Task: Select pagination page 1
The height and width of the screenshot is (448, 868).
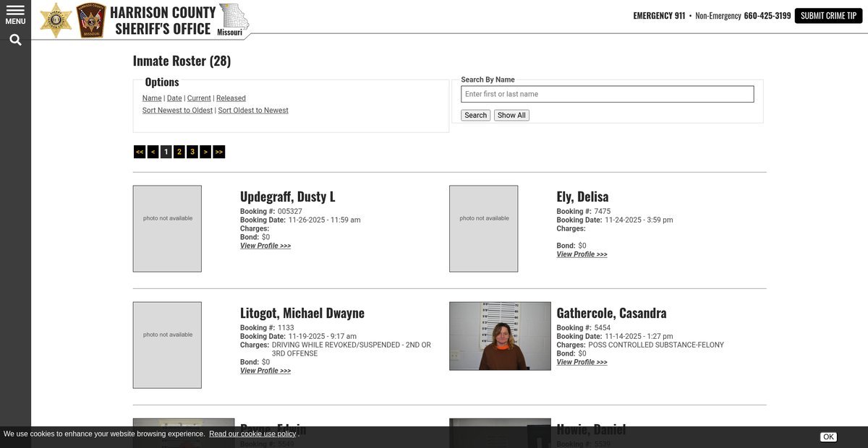Action: click(166, 152)
